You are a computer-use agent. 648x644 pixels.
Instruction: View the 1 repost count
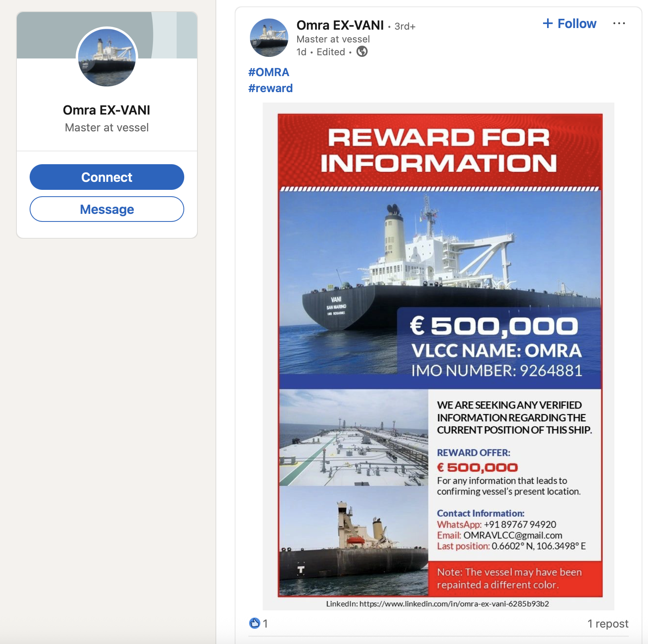click(x=608, y=624)
